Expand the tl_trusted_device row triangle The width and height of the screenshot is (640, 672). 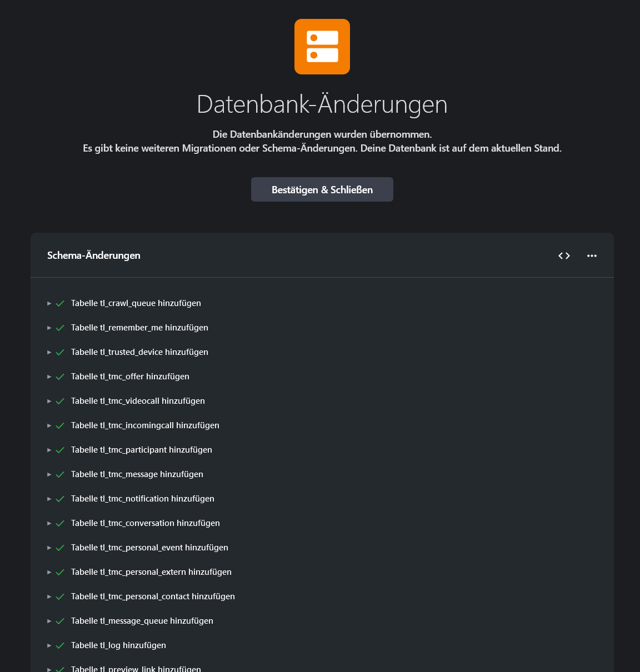click(49, 352)
